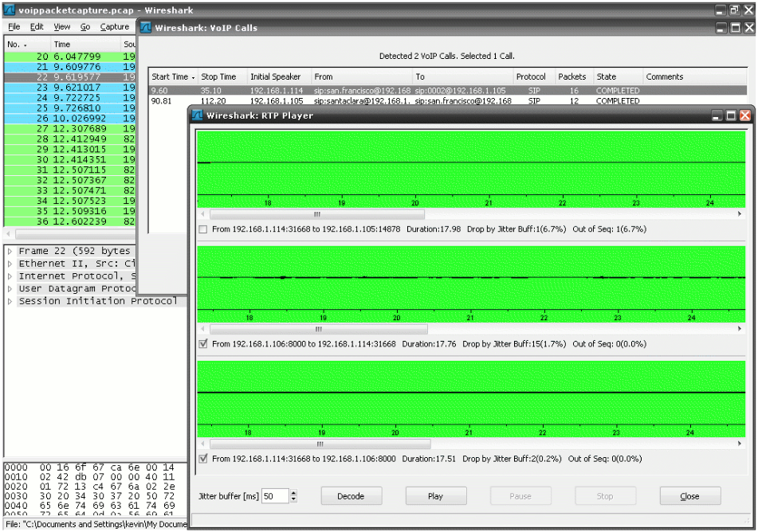Sort VoIP calls by the Start Time column

[173, 76]
